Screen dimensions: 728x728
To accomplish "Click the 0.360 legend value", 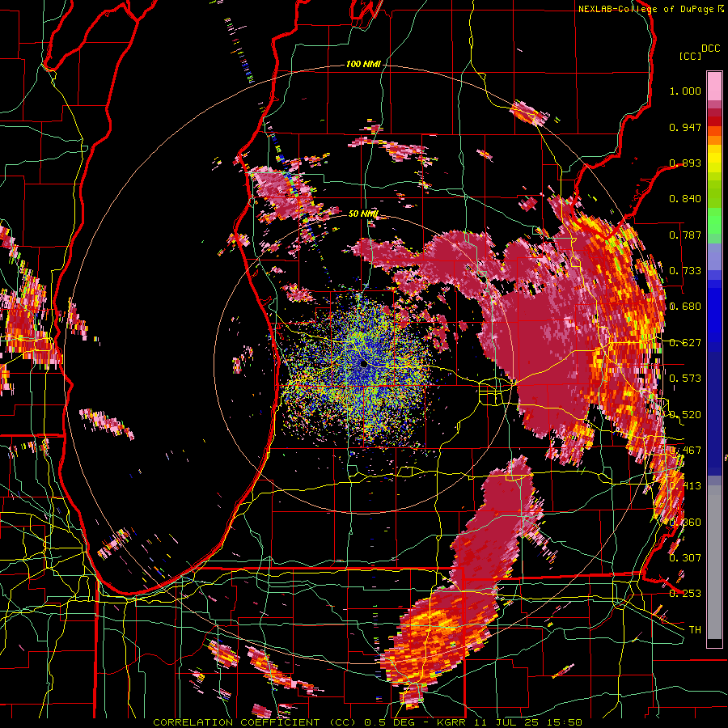I will coord(685,523).
